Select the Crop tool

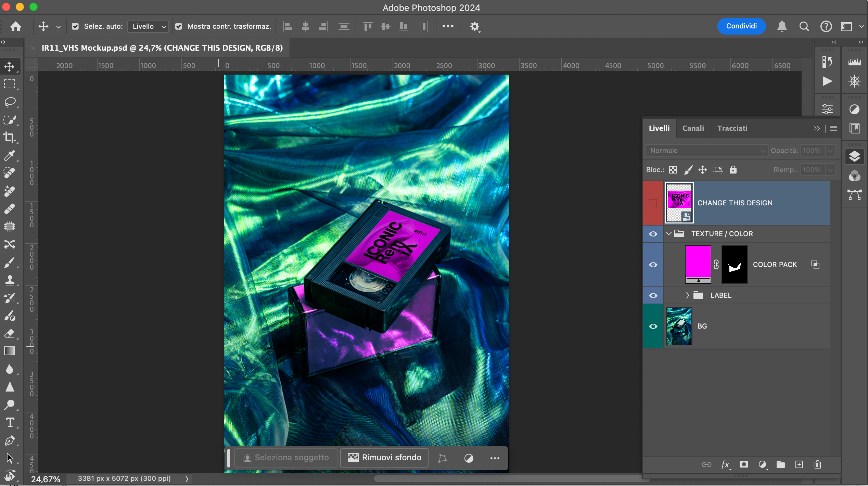(x=10, y=138)
